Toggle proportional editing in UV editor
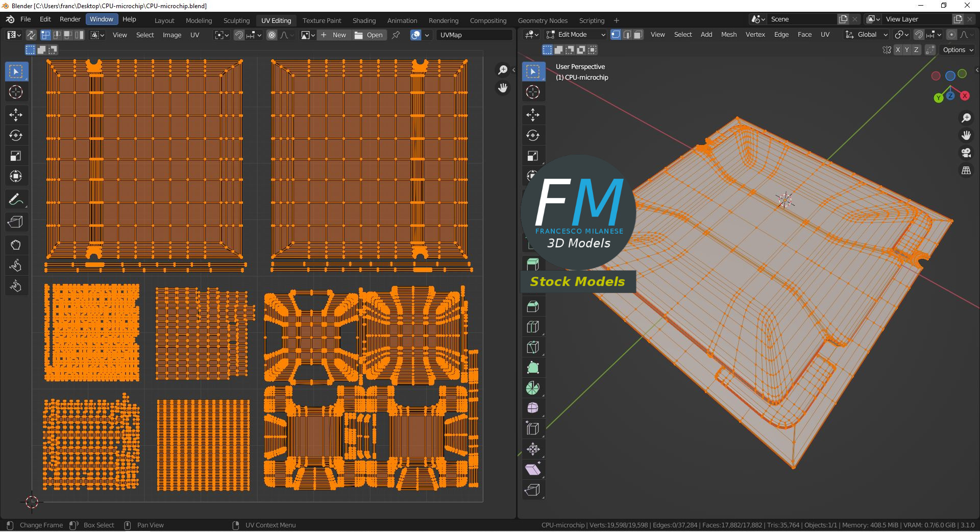This screenshot has height=532, width=980. point(272,35)
